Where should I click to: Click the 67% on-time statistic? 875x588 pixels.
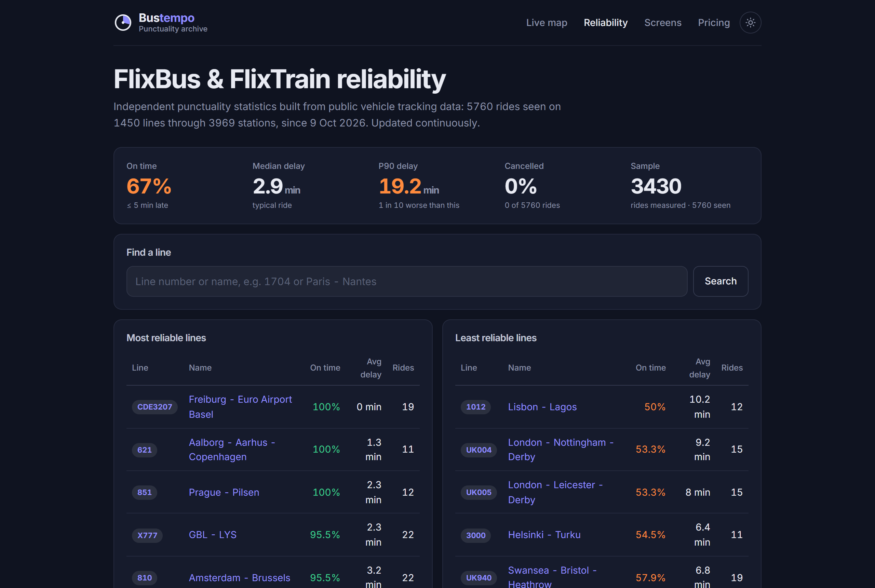point(149,186)
